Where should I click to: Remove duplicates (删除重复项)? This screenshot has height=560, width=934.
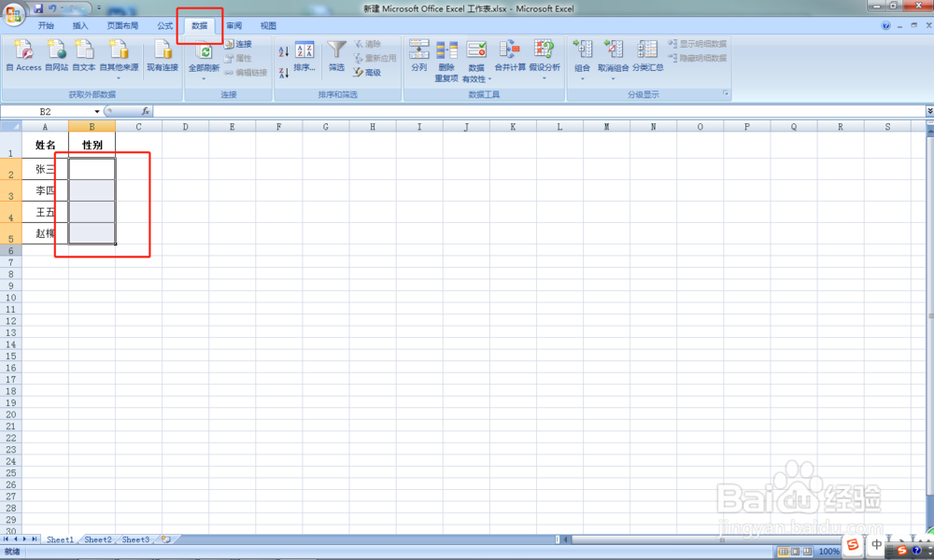pyautogui.click(x=446, y=61)
